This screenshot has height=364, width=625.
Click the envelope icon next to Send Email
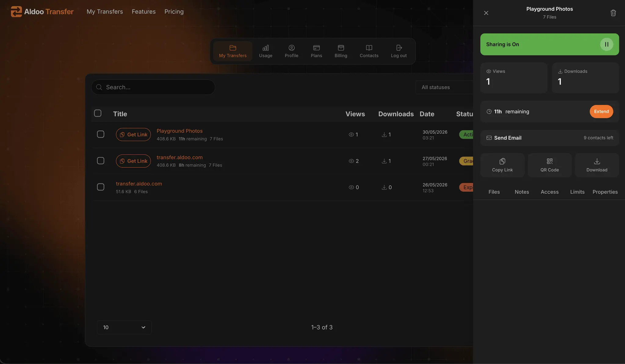coord(489,138)
